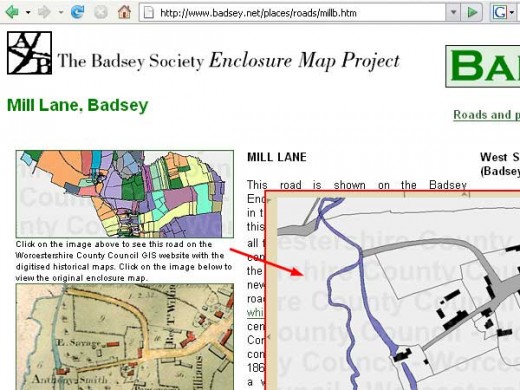Viewport: 520px width, 390px height.
Task: Click the enlarged grey road map popup
Action: [393, 290]
